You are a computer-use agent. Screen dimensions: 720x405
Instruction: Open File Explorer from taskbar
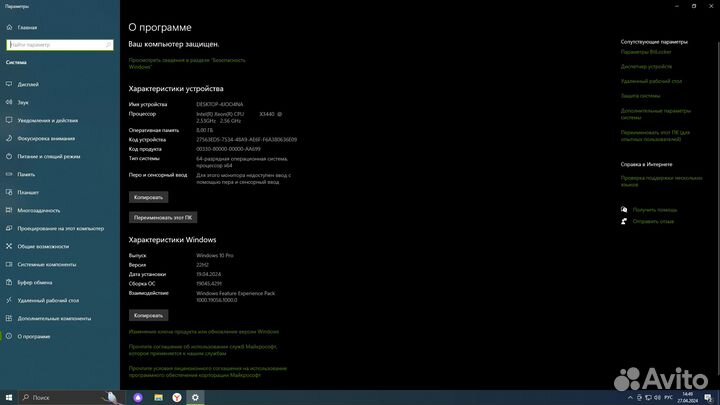158,398
